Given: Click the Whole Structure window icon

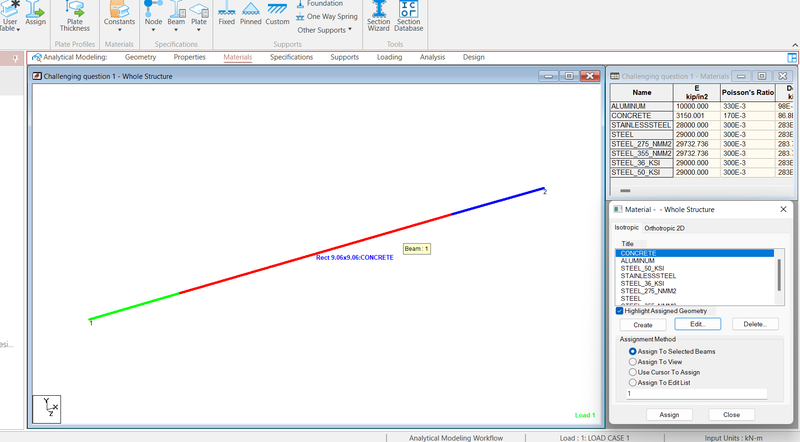Looking at the screenshot, I should click(x=37, y=76).
